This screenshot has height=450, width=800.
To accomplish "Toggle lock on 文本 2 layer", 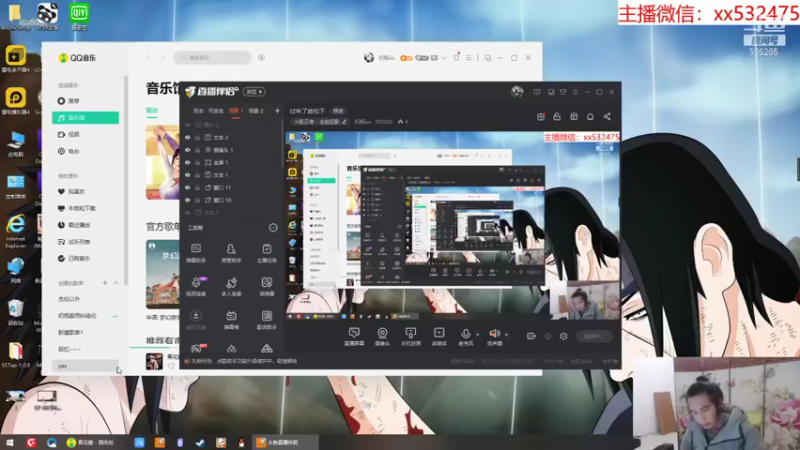I will pos(197,137).
